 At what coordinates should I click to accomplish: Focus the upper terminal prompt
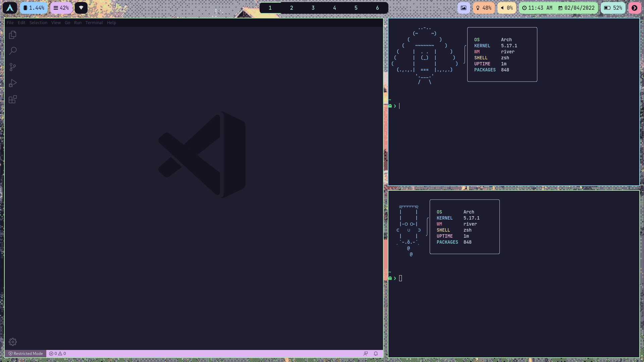pos(470,106)
